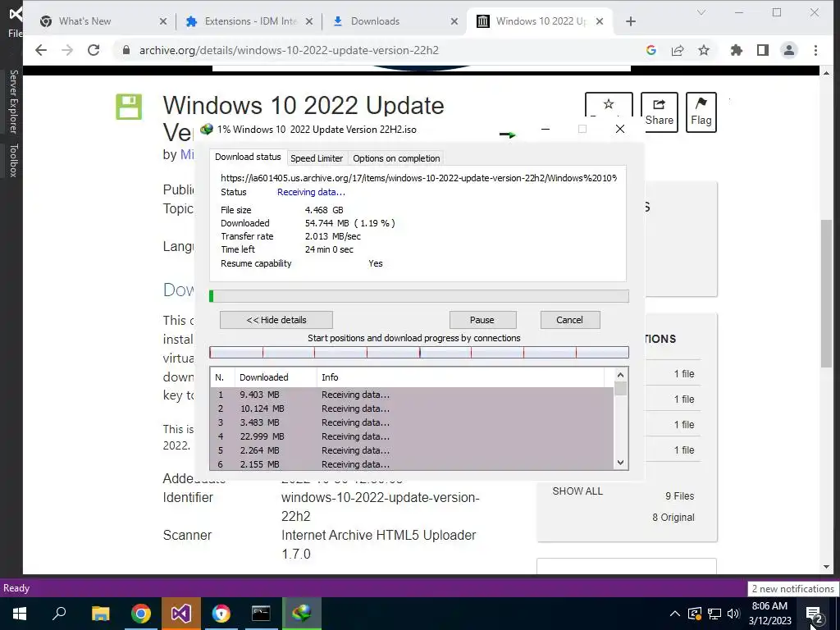Click the green floppy disk software icon
The width and height of the screenshot is (840, 630).
pos(129,107)
